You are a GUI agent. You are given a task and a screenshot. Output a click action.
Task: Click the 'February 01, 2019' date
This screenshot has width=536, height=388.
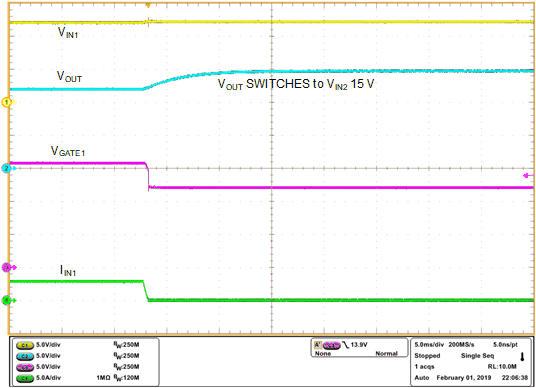[x=464, y=378]
